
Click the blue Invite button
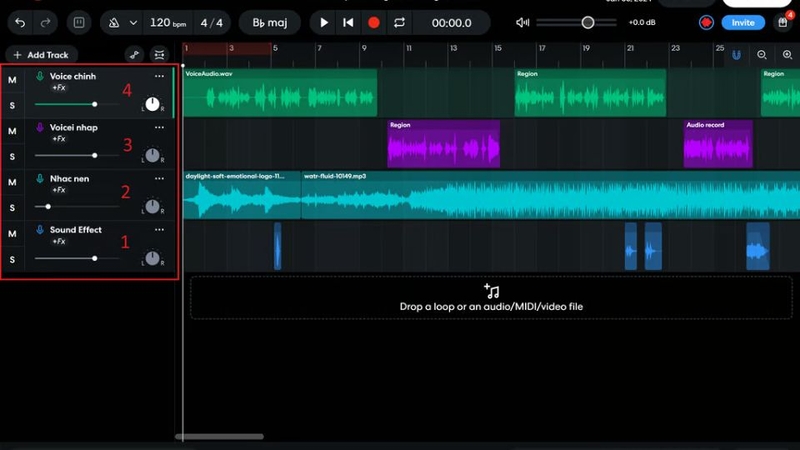pyautogui.click(x=743, y=22)
